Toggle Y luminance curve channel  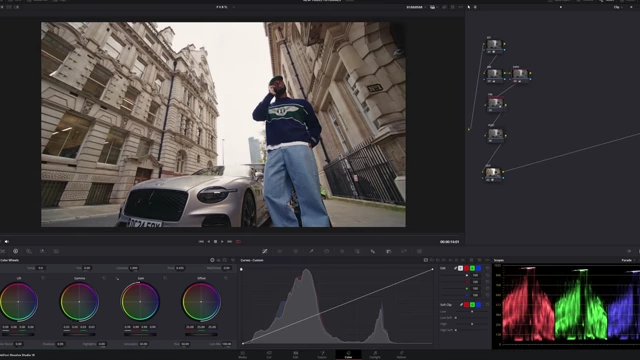[x=460, y=268]
